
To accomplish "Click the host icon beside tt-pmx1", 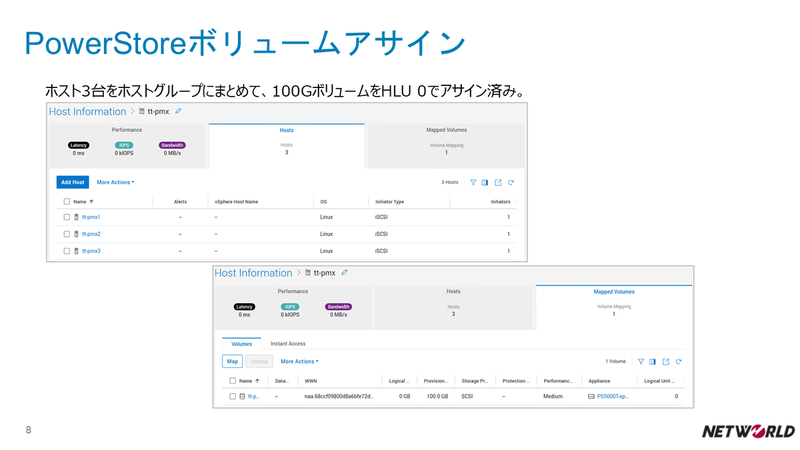I will pyautogui.click(x=77, y=217).
